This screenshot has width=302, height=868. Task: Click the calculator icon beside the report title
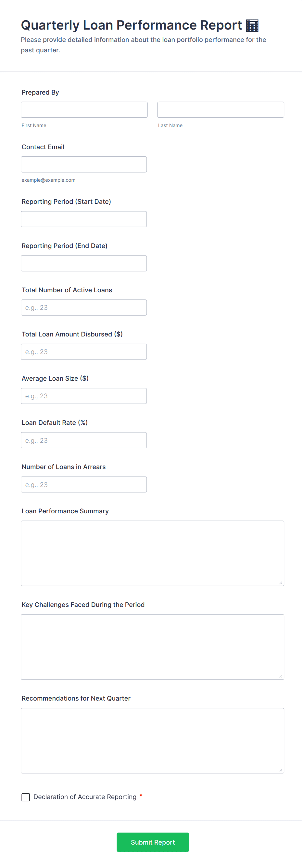tap(252, 25)
